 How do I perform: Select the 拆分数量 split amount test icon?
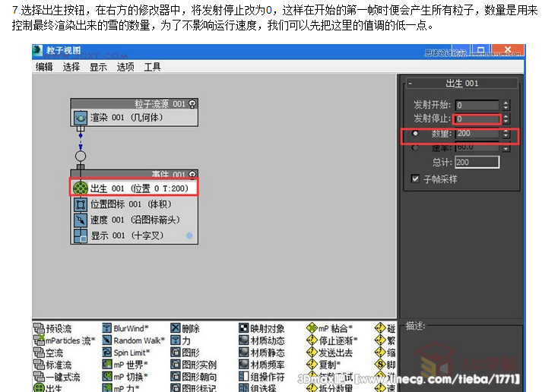pos(312,388)
